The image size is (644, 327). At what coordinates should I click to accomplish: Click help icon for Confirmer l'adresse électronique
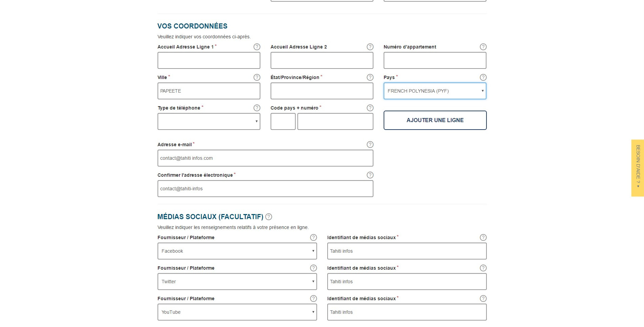click(x=370, y=175)
